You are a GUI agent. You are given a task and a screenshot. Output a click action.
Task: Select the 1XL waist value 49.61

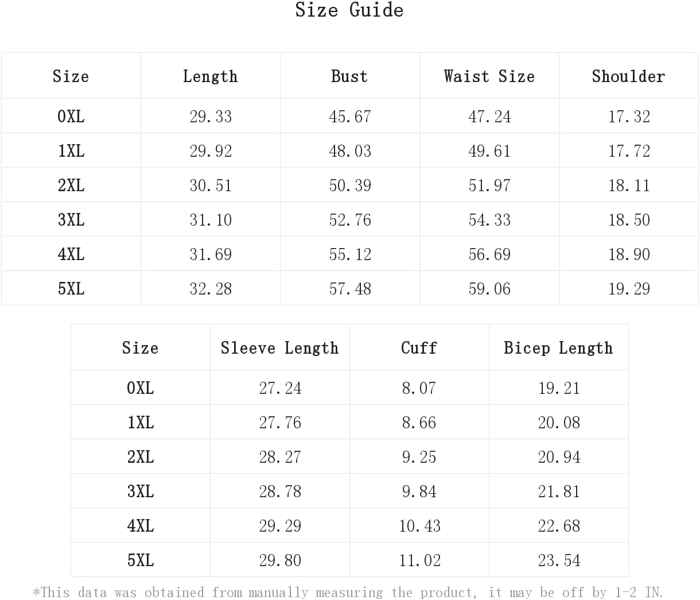(489, 151)
